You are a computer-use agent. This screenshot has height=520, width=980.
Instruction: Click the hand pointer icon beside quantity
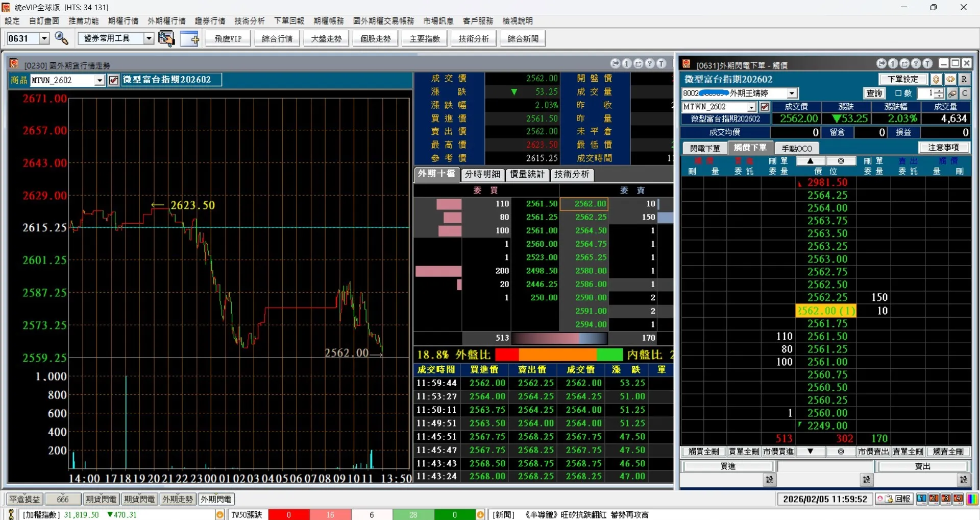(x=952, y=93)
